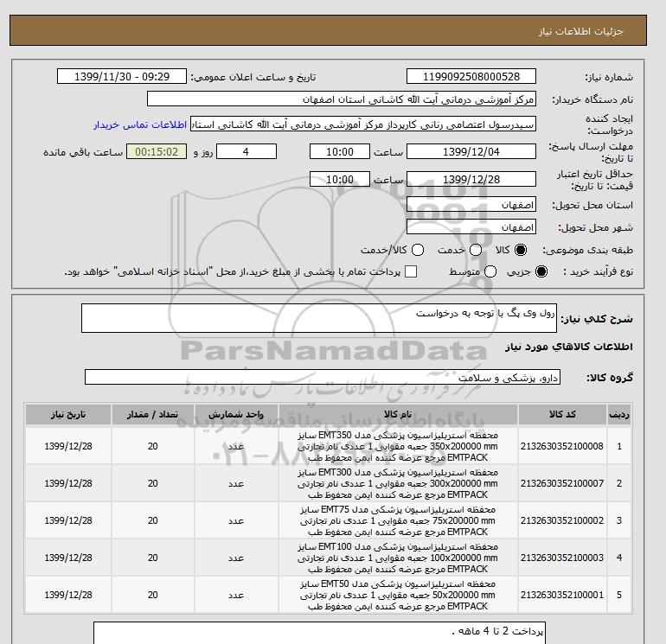Screen dimensions: 666x644
Task: Click the کد کالا column header
Action: (x=562, y=414)
